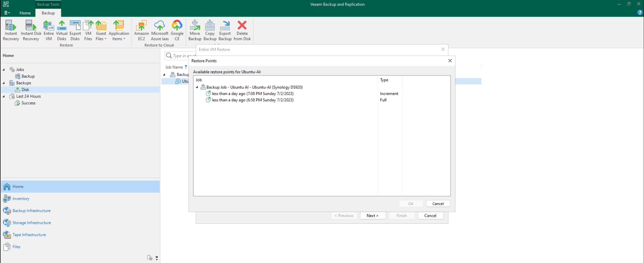Restore to Google CE

point(177,30)
